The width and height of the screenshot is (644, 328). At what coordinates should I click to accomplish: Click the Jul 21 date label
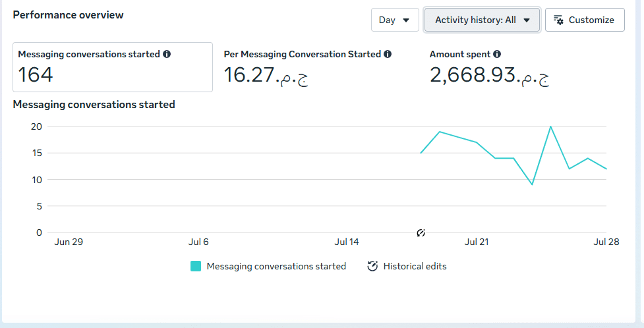click(477, 242)
